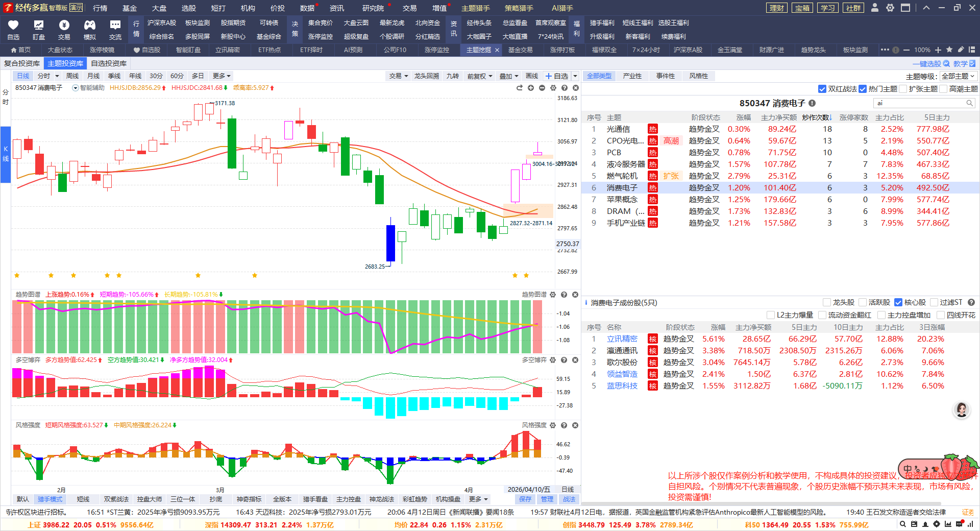Click the user account profile icon
Viewport: 980px width, 531px height.
(875, 8)
